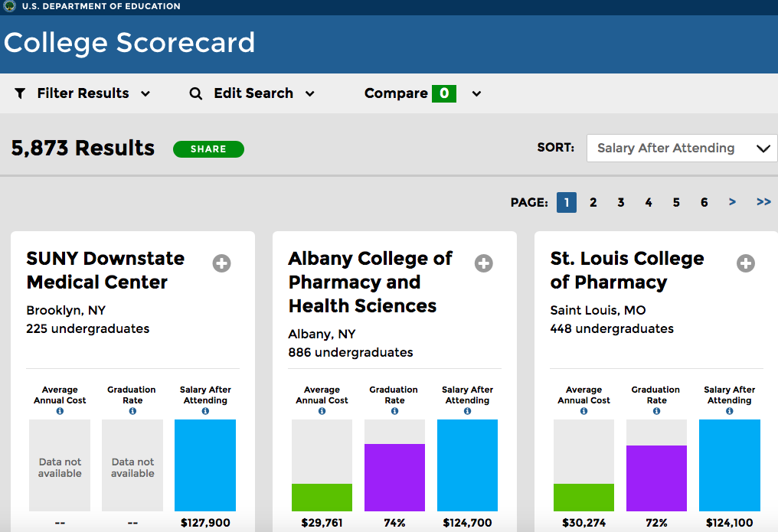This screenshot has height=532, width=778.
Task: Add SUNY Downstate Medical Center to compare
Action: [x=222, y=263]
